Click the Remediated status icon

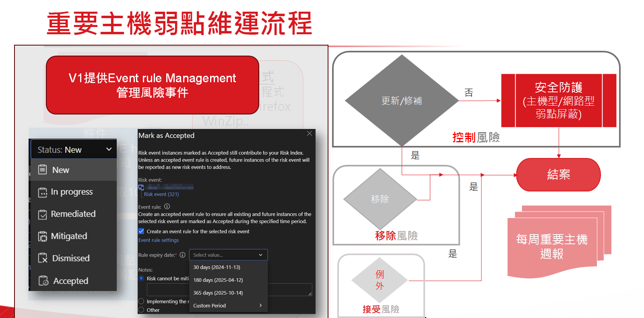coord(42,214)
